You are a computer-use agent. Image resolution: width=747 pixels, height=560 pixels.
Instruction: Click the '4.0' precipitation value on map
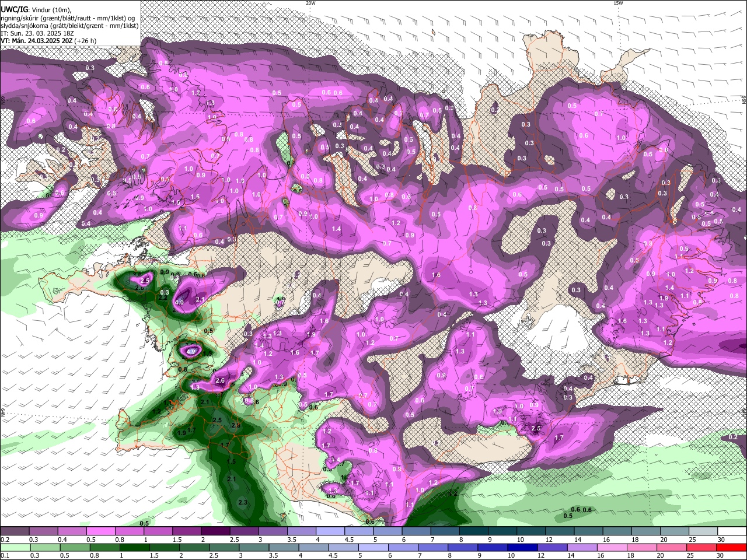[179, 302]
